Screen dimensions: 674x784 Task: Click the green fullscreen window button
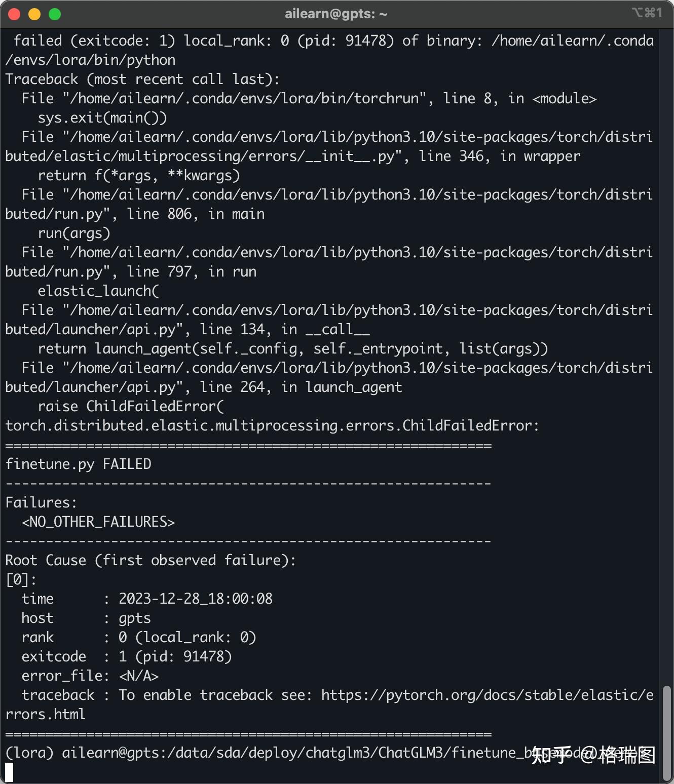[55, 14]
